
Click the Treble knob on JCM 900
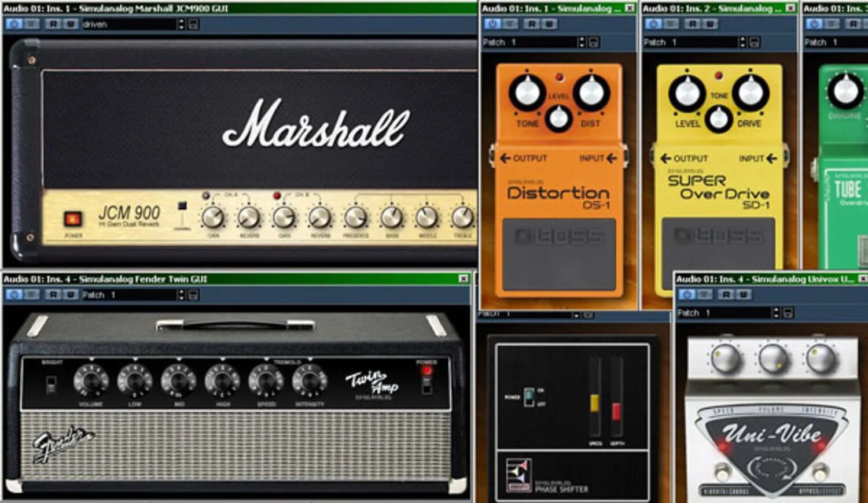462,217
